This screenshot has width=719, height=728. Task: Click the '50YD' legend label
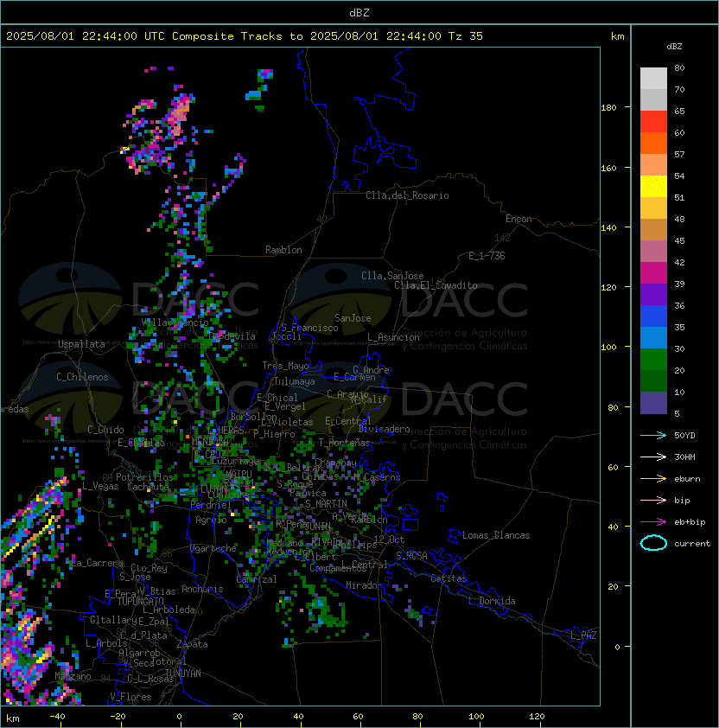point(684,435)
